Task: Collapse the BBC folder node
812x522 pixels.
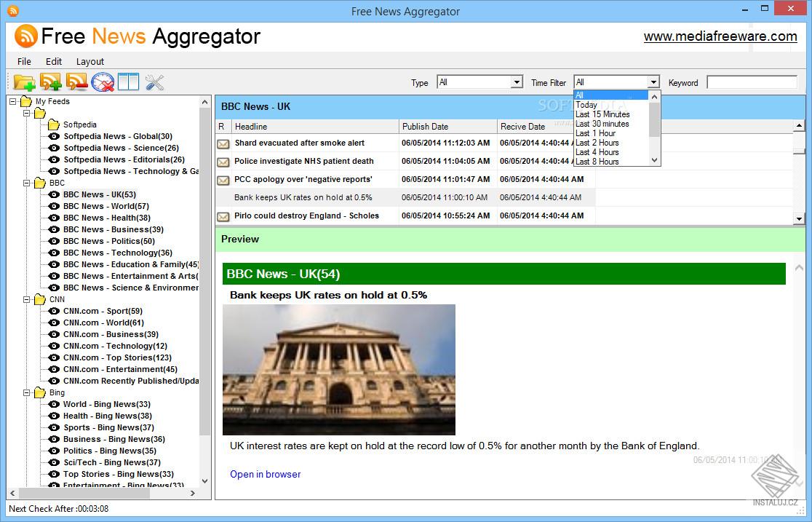Action: pyautogui.click(x=26, y=183)
